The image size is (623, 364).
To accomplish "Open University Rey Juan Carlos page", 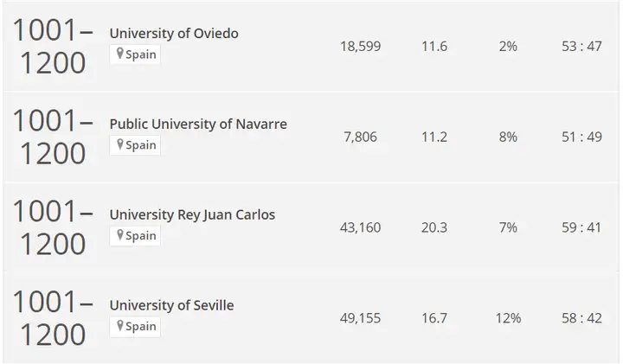I will coord(192,214).
